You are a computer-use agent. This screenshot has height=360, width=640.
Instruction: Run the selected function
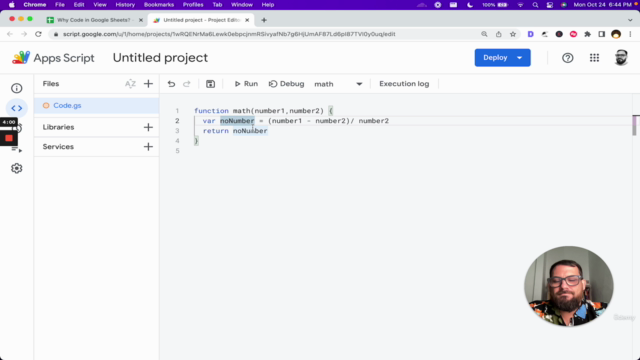pos(246,84)
